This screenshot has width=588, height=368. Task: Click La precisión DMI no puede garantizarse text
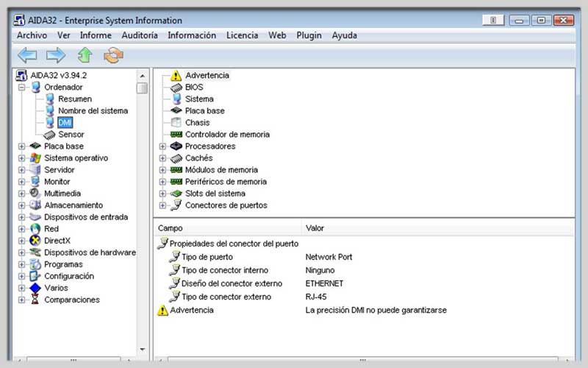(x=376, y=311)
